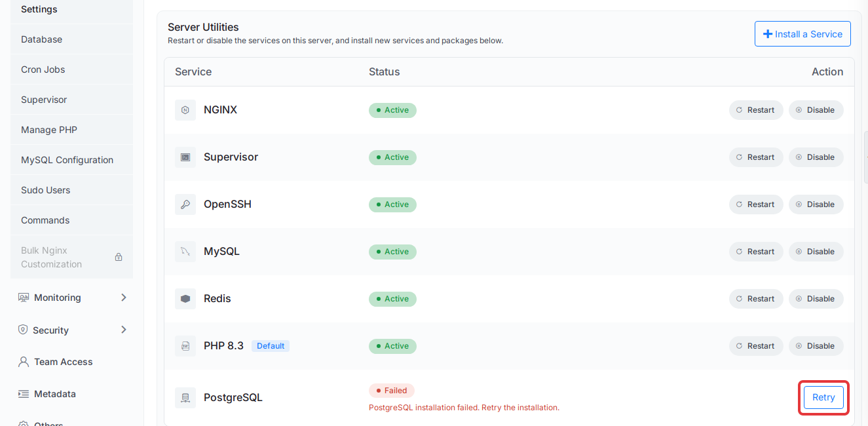Click the Monitoring sidebar icon
Viewport: 868px width, 426px height.
coord(24,298)
